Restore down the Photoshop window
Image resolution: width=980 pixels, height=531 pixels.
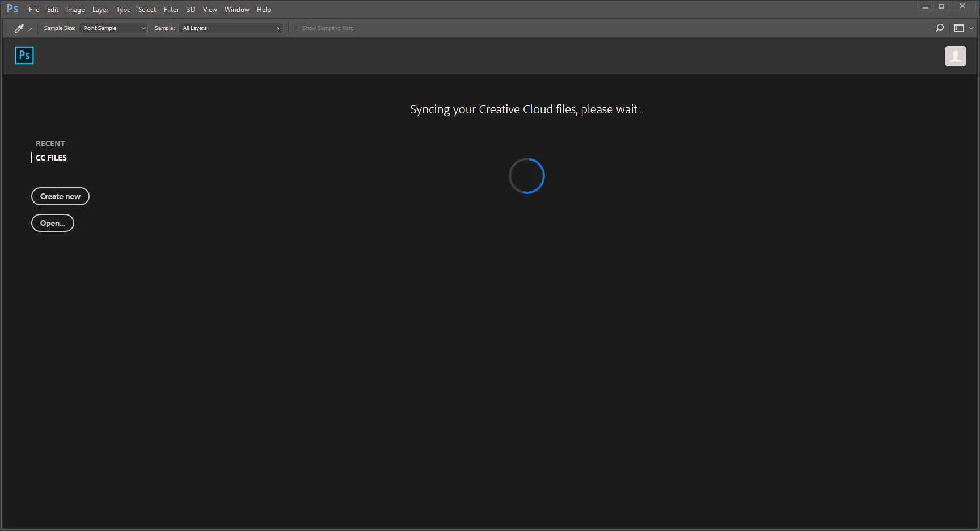(941, 6)
